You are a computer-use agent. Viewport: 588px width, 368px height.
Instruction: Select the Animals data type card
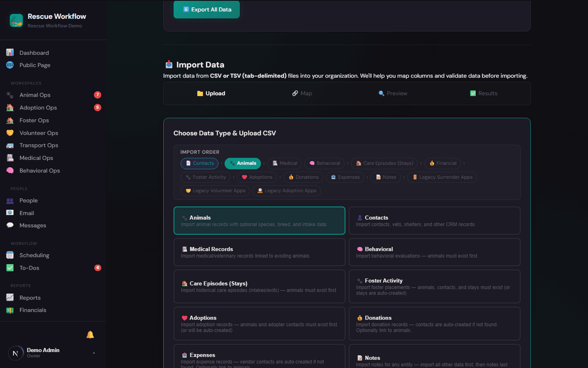[259, 220]
